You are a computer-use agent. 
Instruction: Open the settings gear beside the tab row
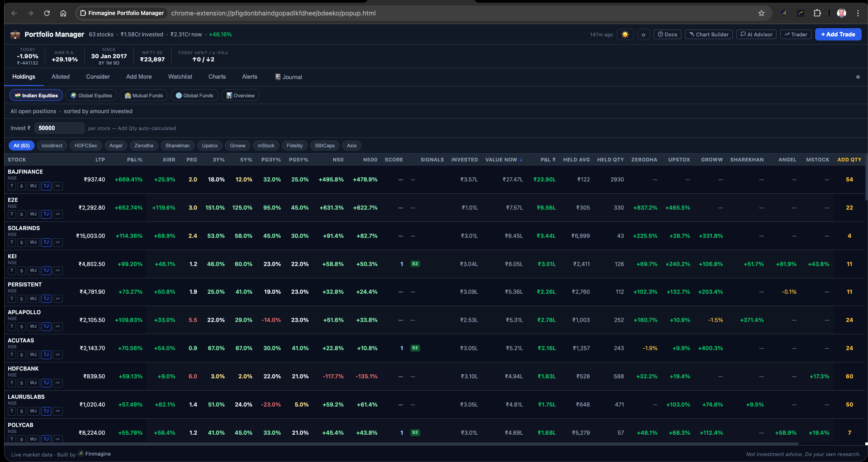coord(858,77)
